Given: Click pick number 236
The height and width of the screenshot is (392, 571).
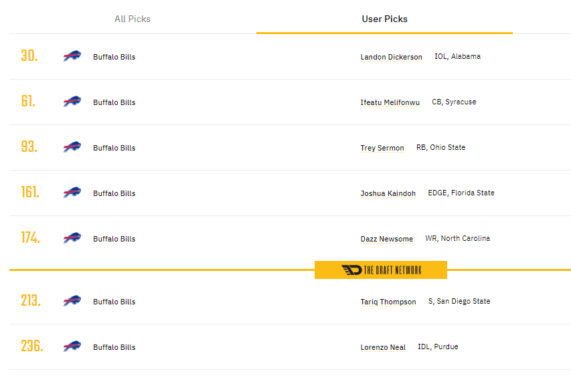Looking at the screenshot, I should click(x=32, y=346).
